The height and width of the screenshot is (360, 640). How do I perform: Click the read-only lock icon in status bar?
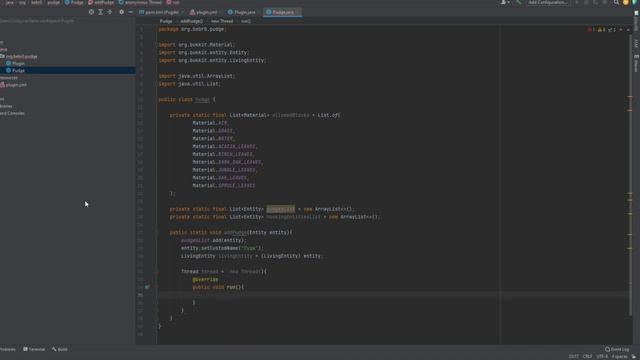coord(634,356)
